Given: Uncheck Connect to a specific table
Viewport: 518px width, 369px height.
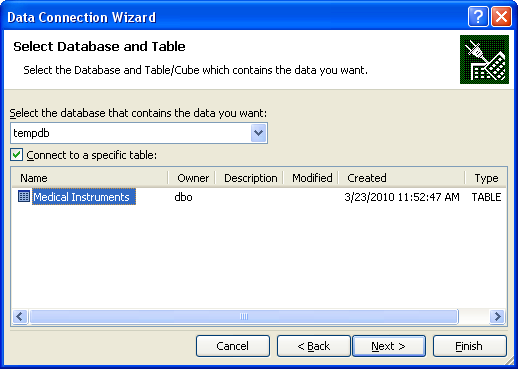Looking at the screenshot, I should pyautogui.click(x=16, y=155).
